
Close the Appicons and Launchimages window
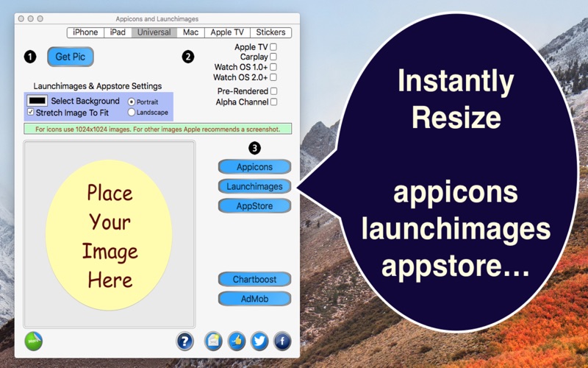[21, 19]
